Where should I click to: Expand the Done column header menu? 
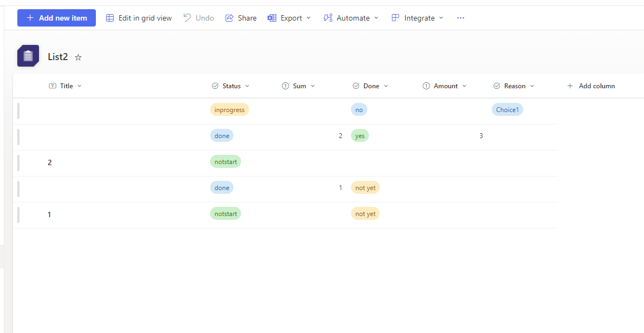370,86
